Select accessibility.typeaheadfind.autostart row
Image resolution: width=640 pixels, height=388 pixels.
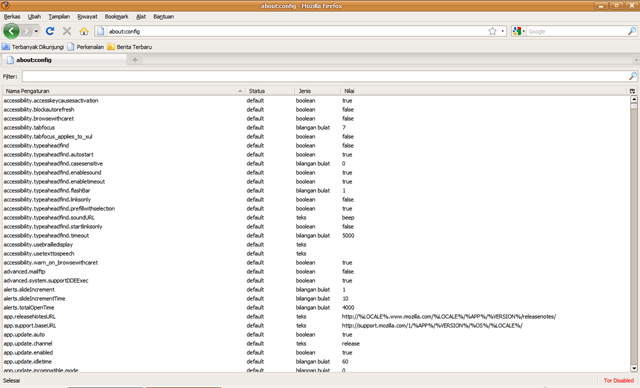pyautogui.click(x=316, y=154)
